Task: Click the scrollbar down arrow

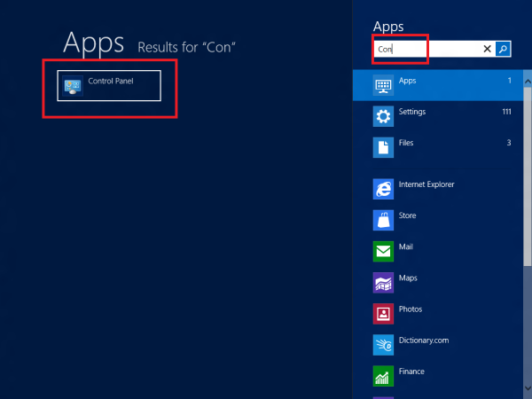Action: [528, 388]
